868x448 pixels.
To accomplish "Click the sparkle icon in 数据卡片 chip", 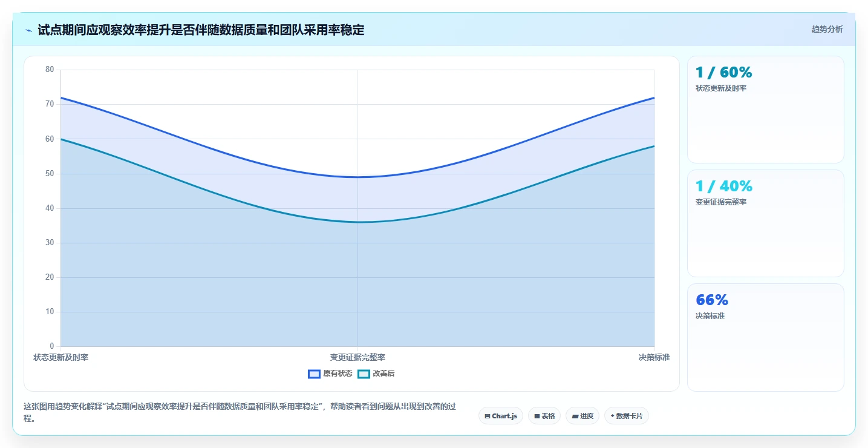I will tap(612, 416).
